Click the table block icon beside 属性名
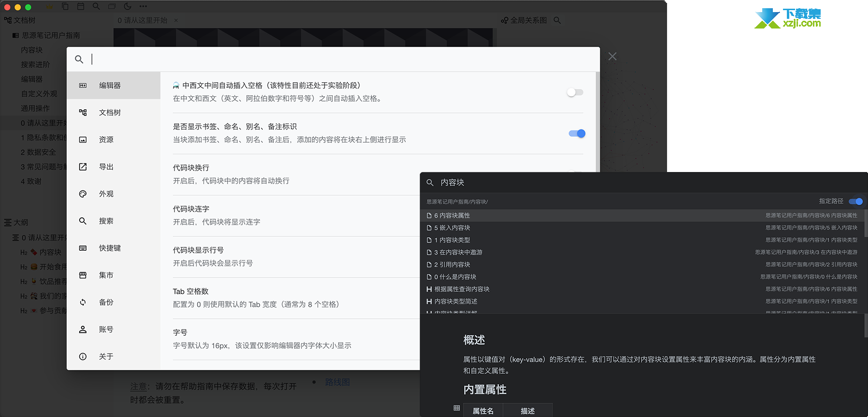The height and width of the screenshot is (417, 868). click(x=456, y=408)
